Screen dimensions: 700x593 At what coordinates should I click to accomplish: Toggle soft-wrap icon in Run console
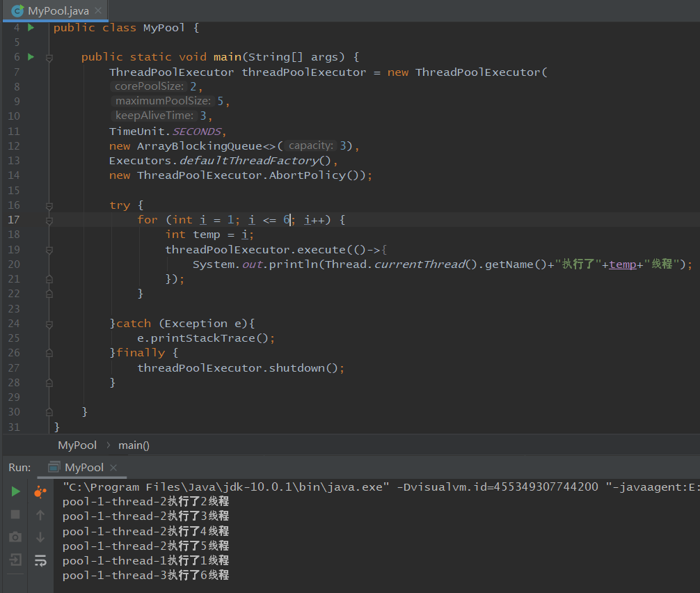40,560
